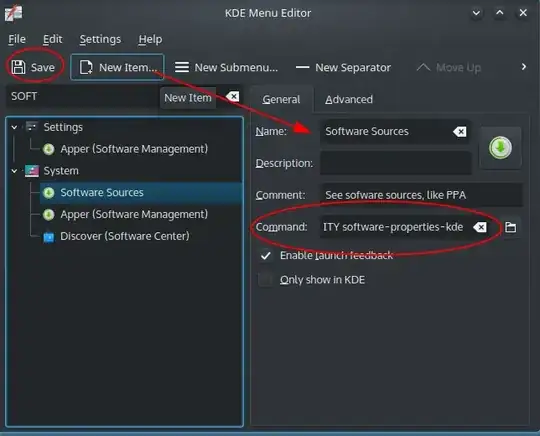Click the New Item document icon
The height and width of the screenshot is (436, 540).
[86, 67]
